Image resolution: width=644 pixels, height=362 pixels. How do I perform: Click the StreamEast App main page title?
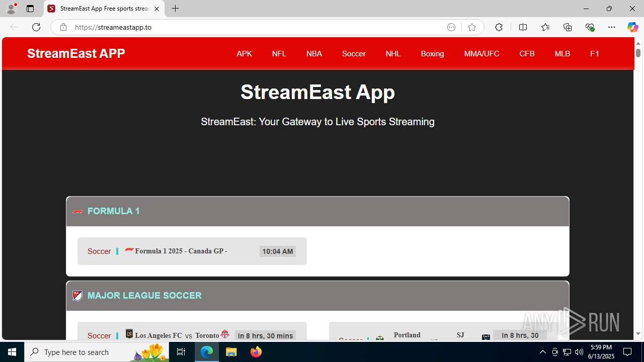(317, 92)
